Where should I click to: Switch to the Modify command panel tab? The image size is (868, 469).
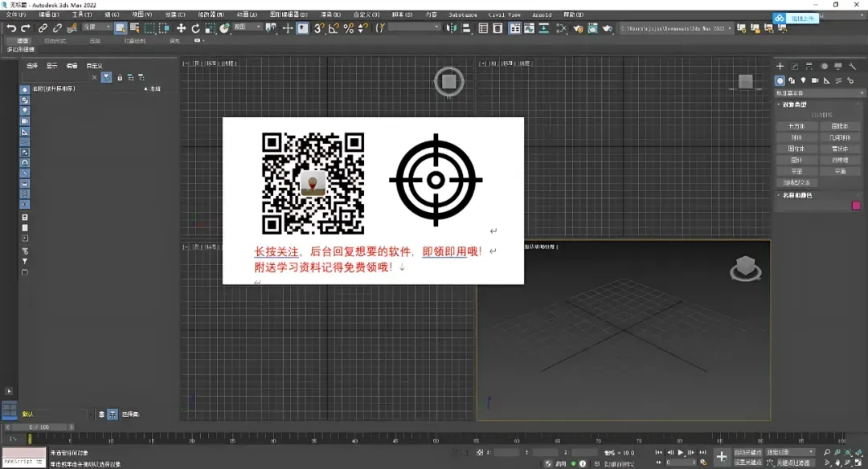794,67
